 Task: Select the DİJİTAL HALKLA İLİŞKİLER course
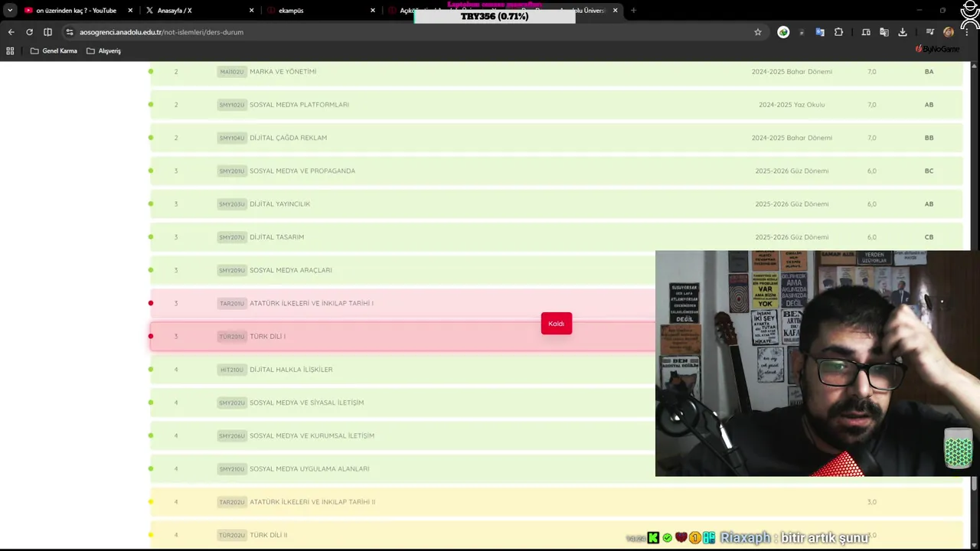tap(291, 370)
